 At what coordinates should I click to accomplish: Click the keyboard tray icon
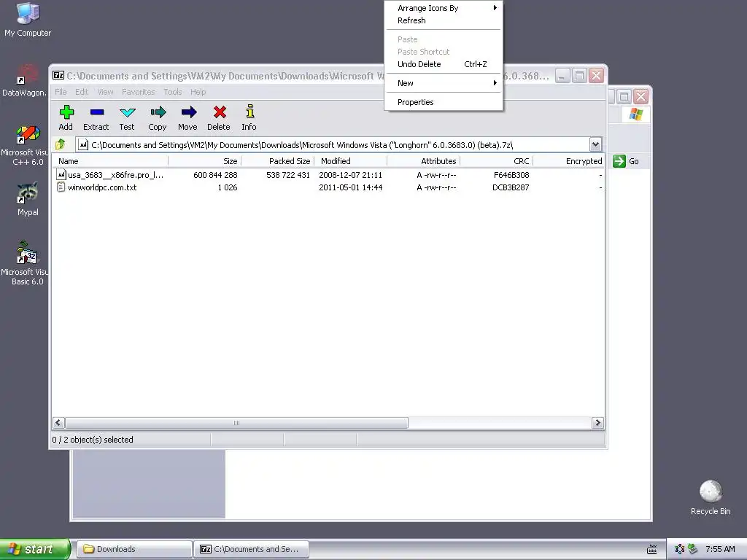pyautogui.click(x=651, y=550)
